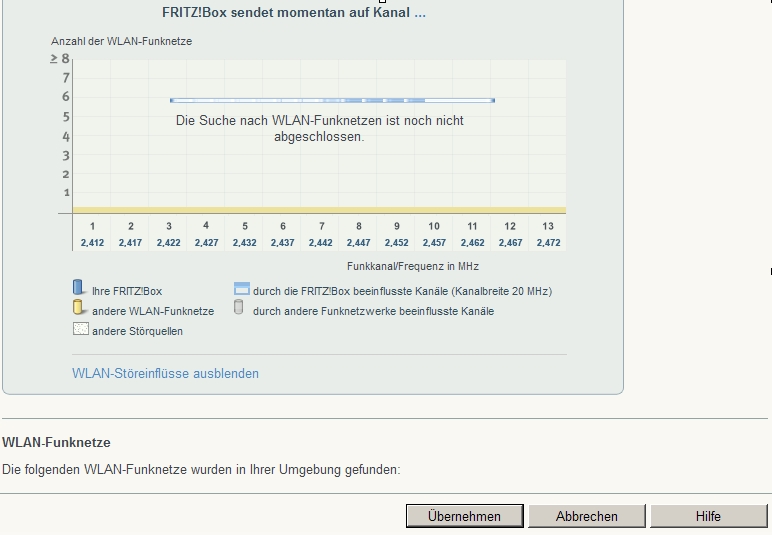Viewport: 772px width, 535px height.
Task: Click the light-blue FRITZ!Box influenced channels legend icon
Action: [x=242, y=288]
